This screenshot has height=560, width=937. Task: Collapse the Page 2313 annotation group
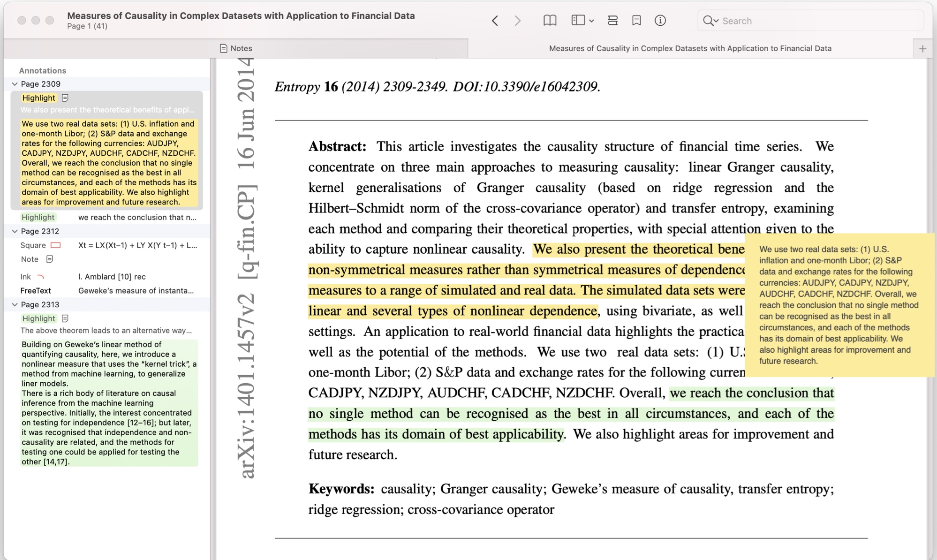pos(15,304)
